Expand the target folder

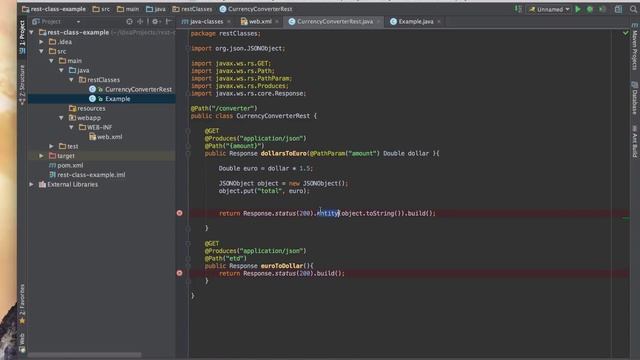(x=42, y=156)
